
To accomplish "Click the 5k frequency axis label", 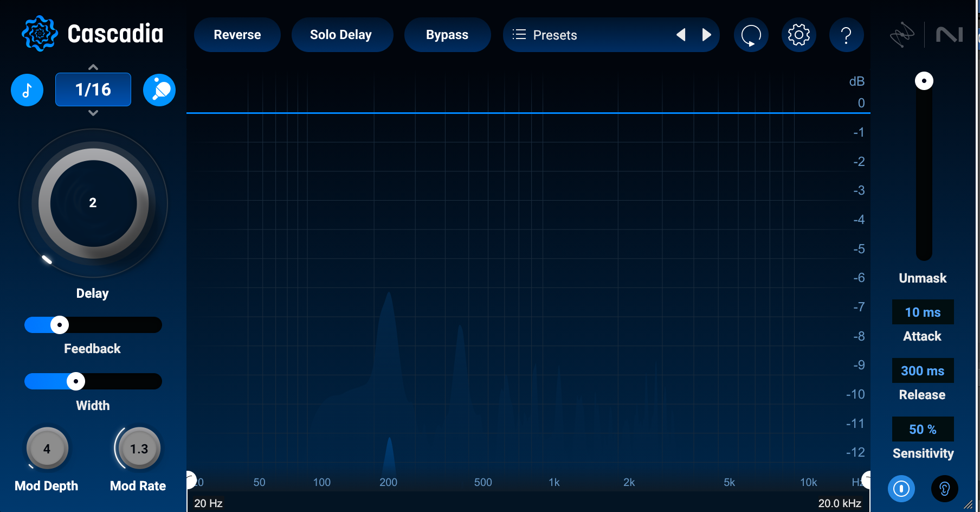I will pos(730,482).
